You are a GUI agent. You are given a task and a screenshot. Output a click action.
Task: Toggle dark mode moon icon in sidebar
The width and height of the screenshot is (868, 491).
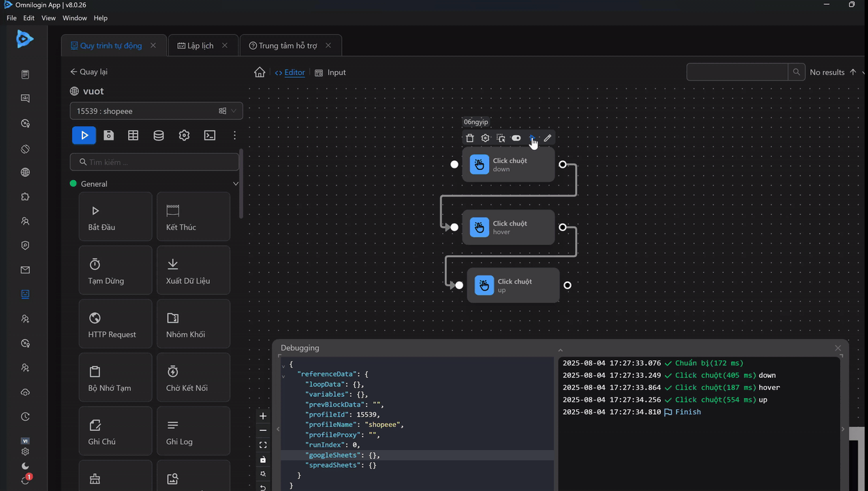pos(25,466)
